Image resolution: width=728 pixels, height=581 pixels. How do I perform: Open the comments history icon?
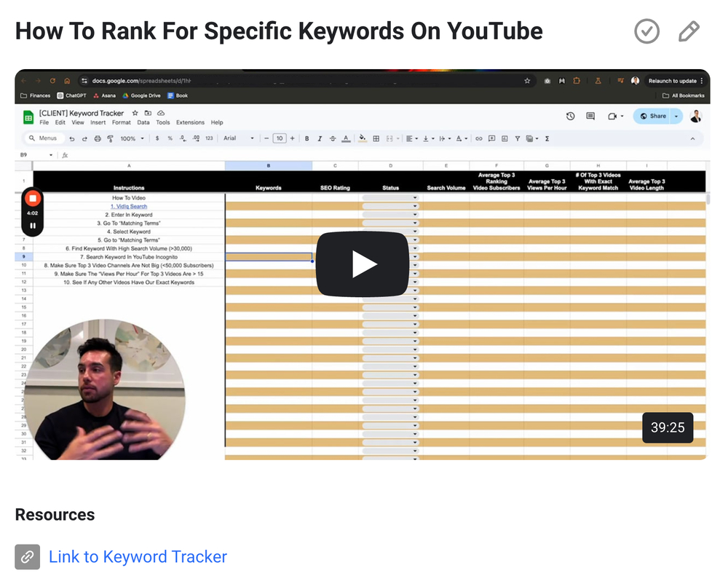click(x=590, y=116)
